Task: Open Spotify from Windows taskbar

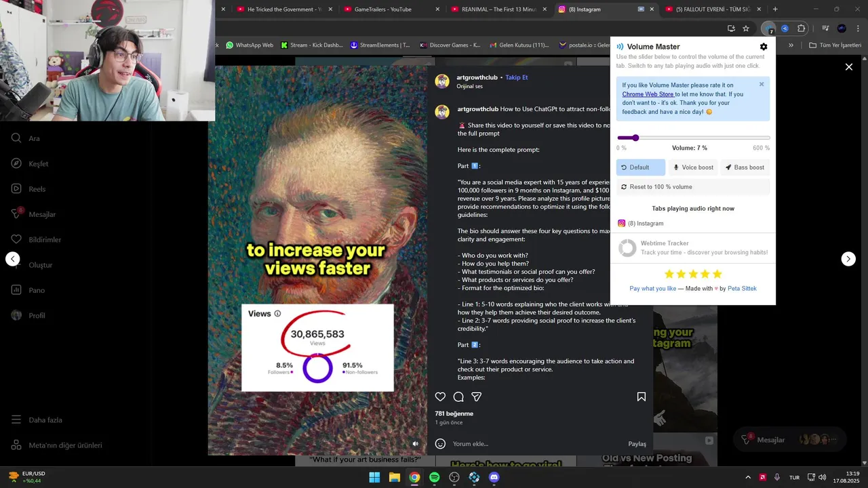Action: click(435, 477)
